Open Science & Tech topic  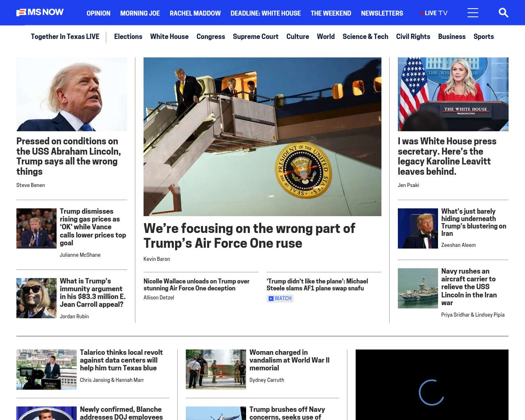365,37
